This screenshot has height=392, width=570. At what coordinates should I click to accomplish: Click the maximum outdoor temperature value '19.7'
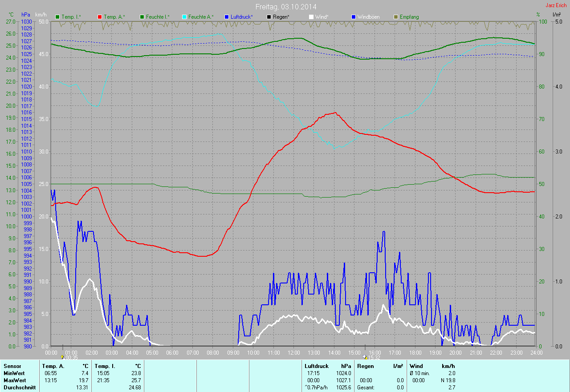[83, 380]
